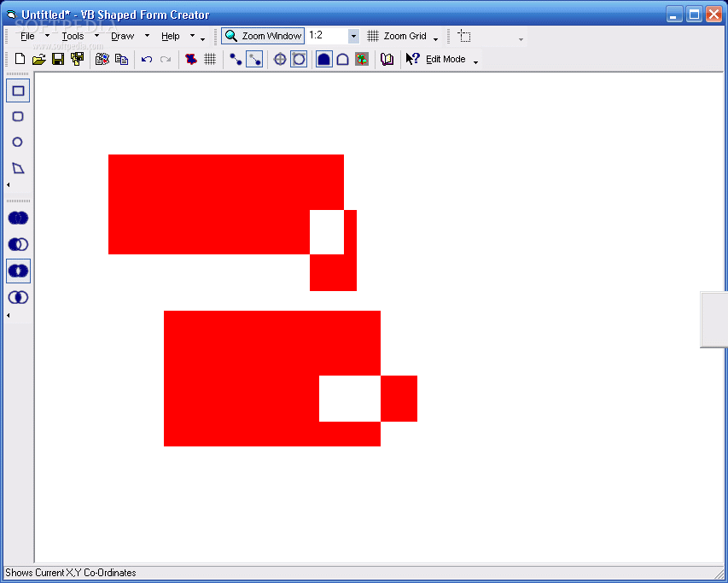Screen dimensions: 728x583
Task: Open Zoom Grid toolbar options arrow
Action: click(x=435, y=39)
